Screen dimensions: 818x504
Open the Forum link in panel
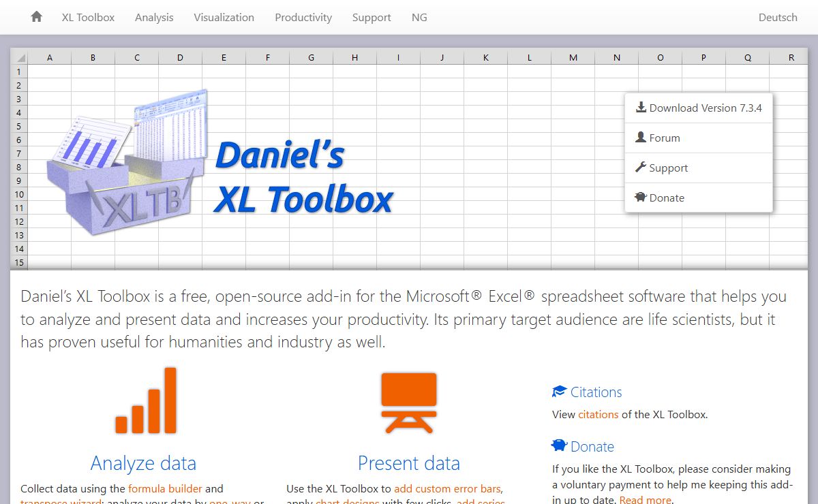699,138
